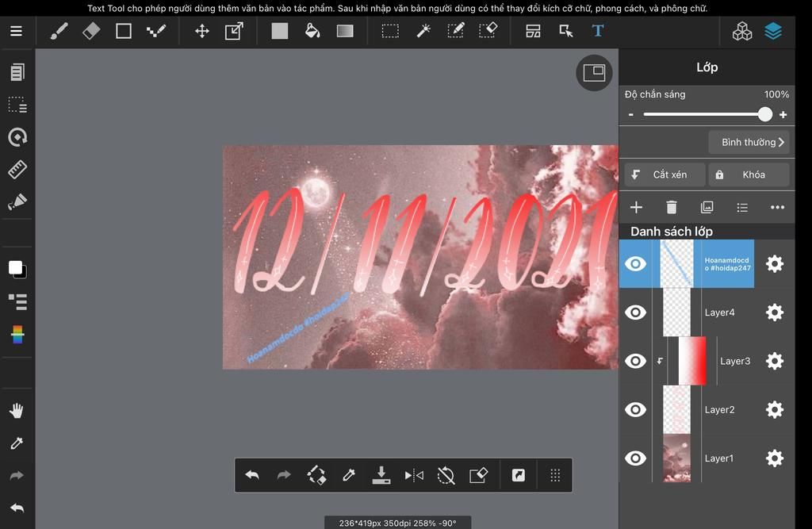Save using the bottom toolbar download icon
The image size is (812, 529).
pos(381,475)
